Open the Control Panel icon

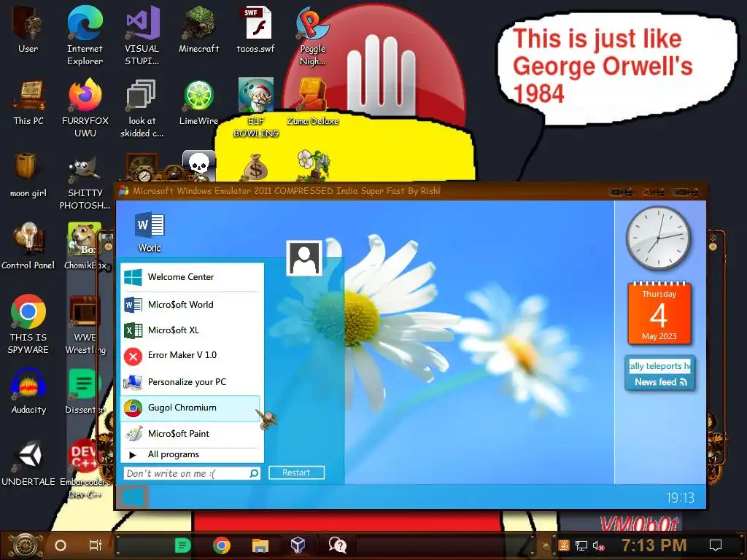point(28,246)
